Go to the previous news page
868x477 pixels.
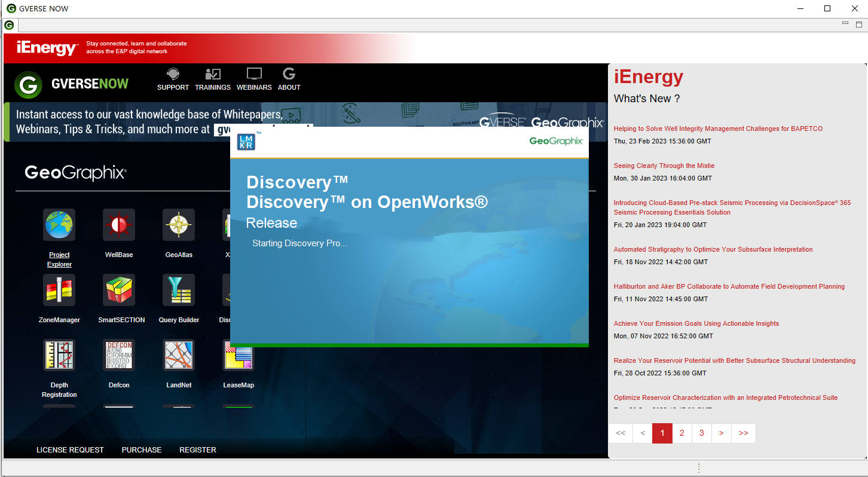643,433
